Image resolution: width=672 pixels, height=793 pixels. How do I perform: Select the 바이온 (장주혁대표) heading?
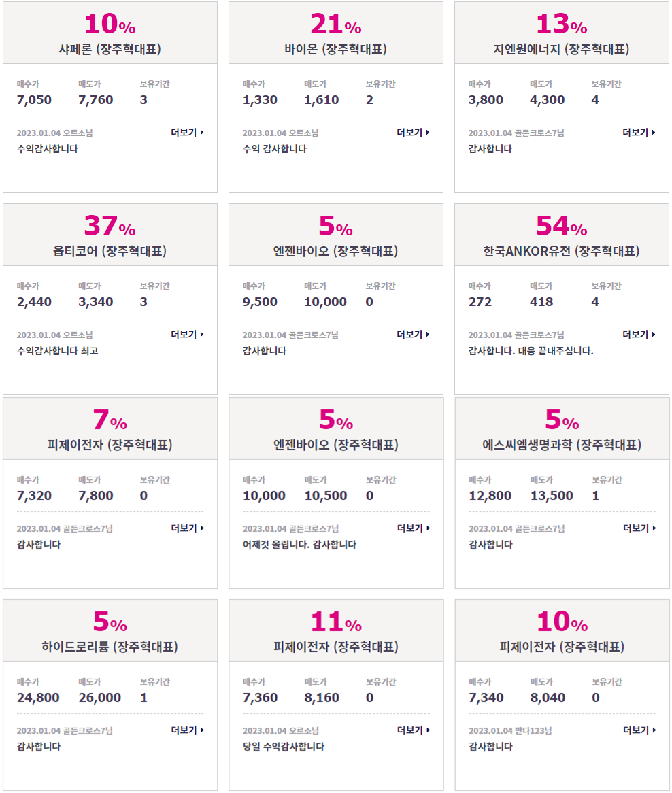coord(336,49)
